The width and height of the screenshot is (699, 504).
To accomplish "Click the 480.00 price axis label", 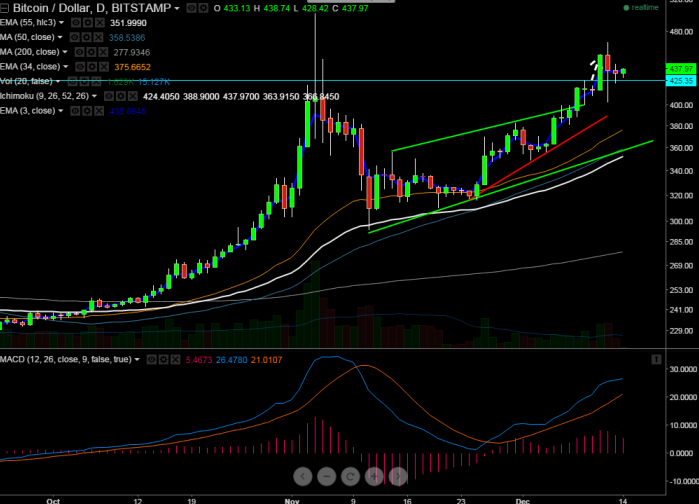I will coord(681,32).
